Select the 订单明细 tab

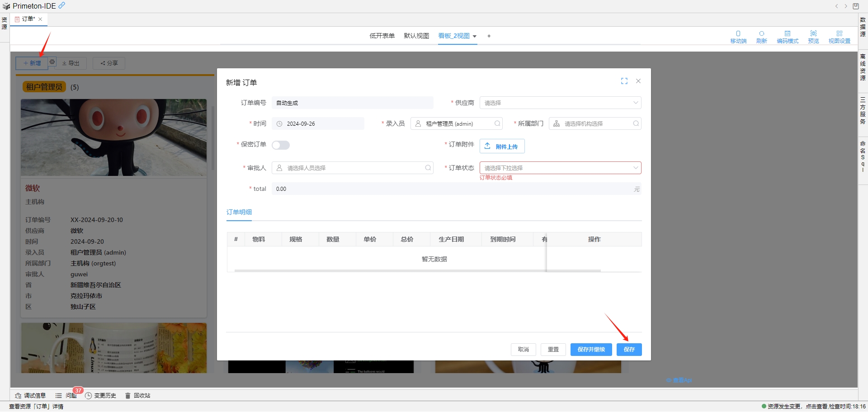click(239, 212)
